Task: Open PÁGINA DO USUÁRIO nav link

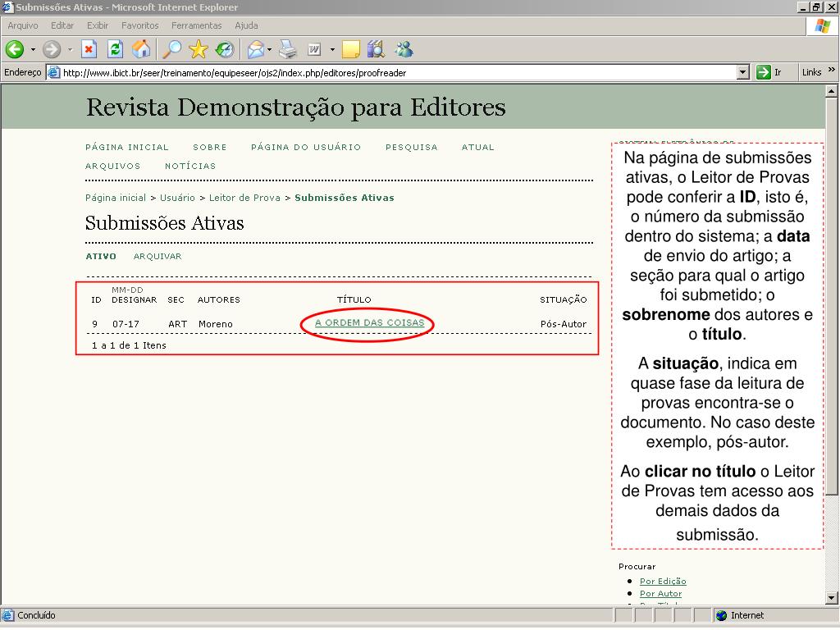Action: 306,148
